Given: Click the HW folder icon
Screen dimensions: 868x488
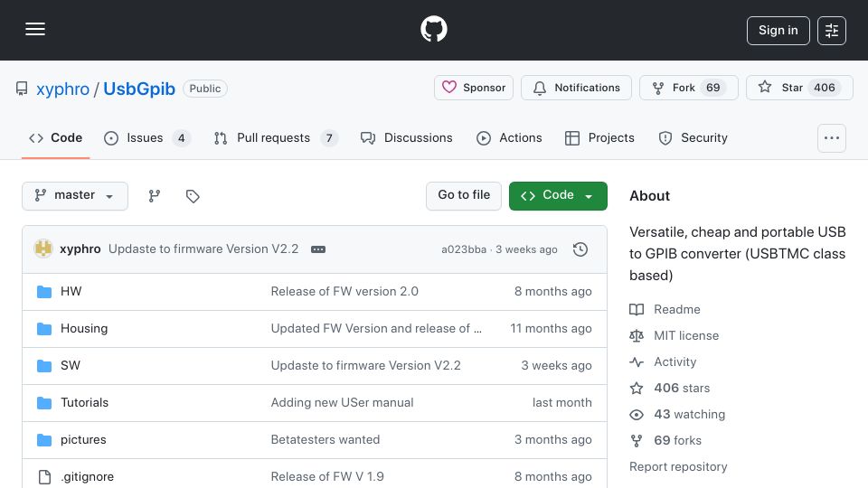Looking at the screenshot, I should 44,292.
